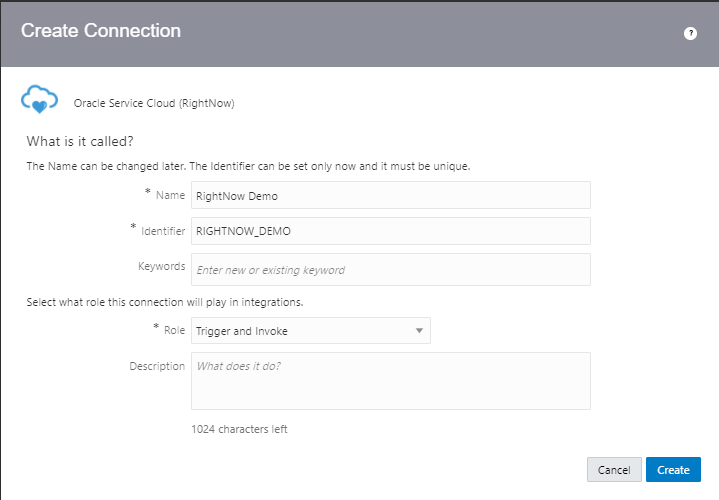Click the Keywords input box
Screen dimensions: 719x500
click(390, 269)
